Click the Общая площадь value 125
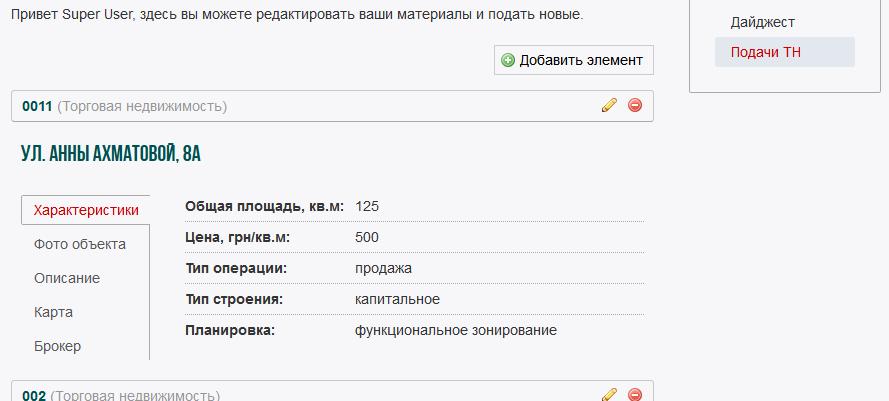Image resolution: width=889 pixels, height=401 pixels. coord(367,206)
